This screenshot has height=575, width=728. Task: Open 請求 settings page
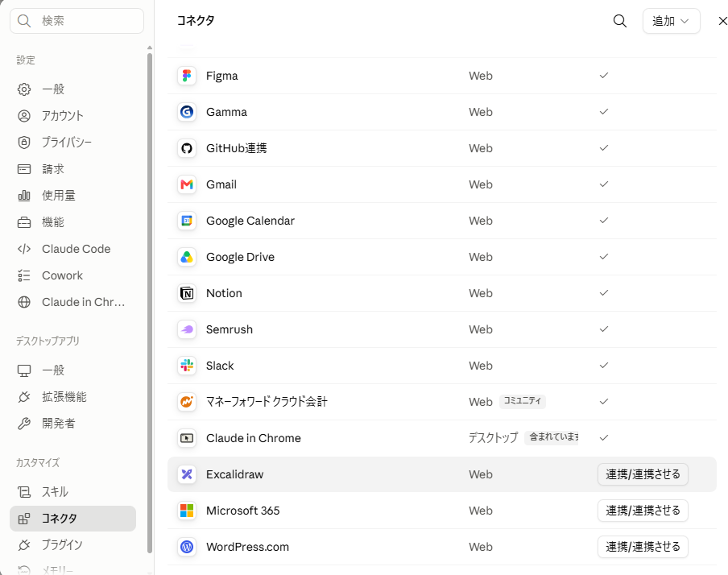pyautogui.click(x=73, y=169)
